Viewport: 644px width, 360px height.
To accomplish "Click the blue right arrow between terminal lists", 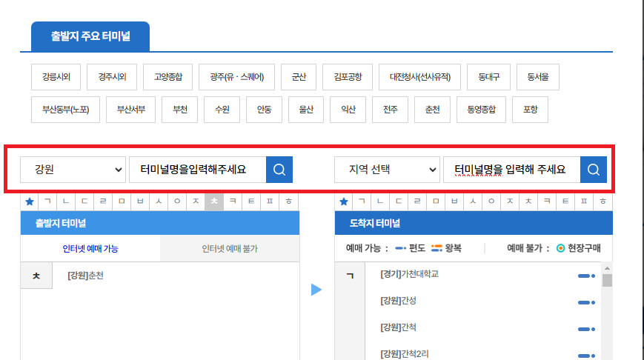I will point(316,290).
